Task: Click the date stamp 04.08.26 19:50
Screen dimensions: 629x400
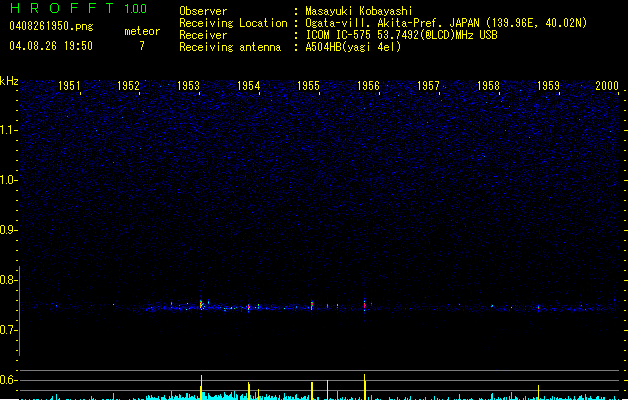Action: (51, 46)
